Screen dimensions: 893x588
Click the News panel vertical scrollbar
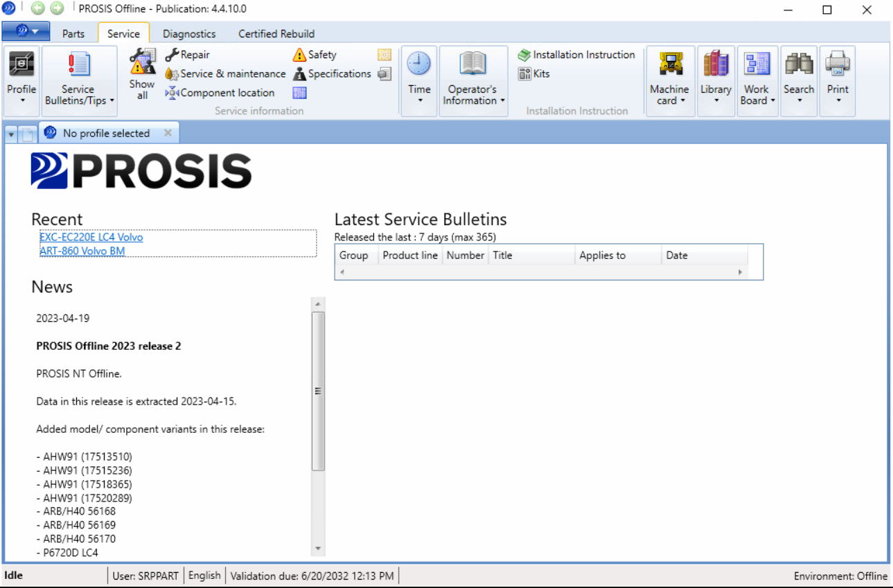[318, 391]
